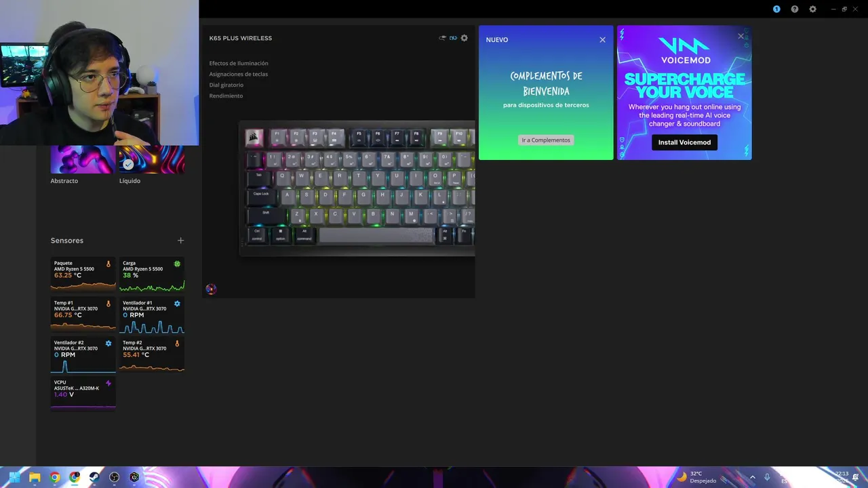The height and width of the screenshot is (488, 868).
Task: Open second Chrome profile icon in taskbar
Action: tap(75, 477)
